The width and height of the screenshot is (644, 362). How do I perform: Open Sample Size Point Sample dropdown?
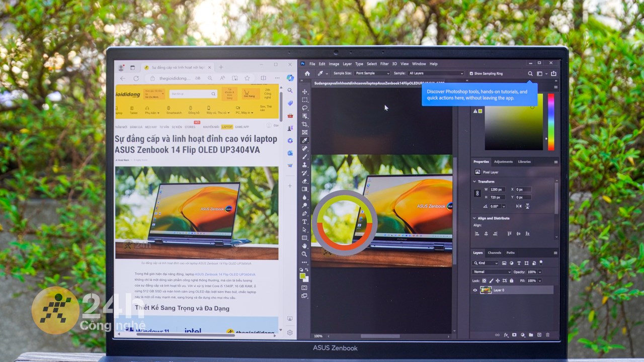[x=371, y=73]
